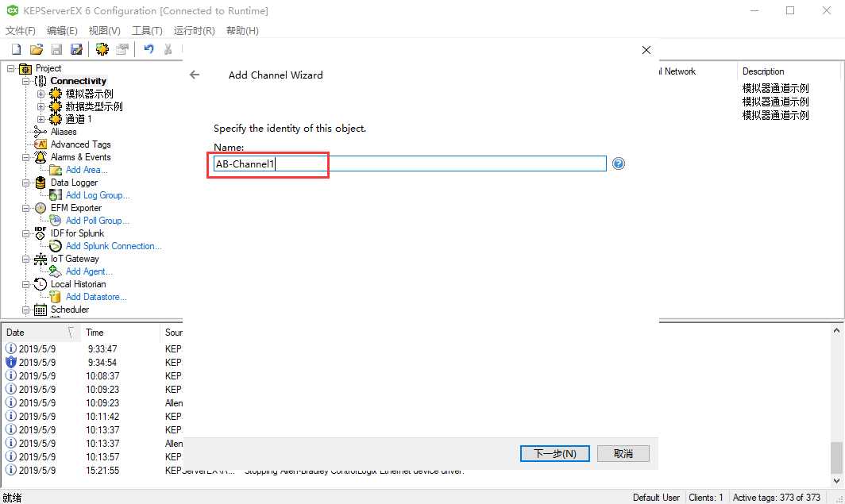
Task: Sort the event log by Date column
Action: pos(41,333)
